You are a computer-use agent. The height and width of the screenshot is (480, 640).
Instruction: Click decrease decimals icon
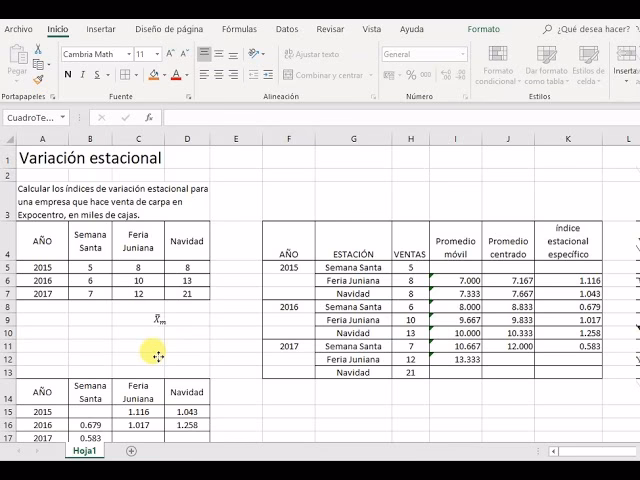coord(461,75)
